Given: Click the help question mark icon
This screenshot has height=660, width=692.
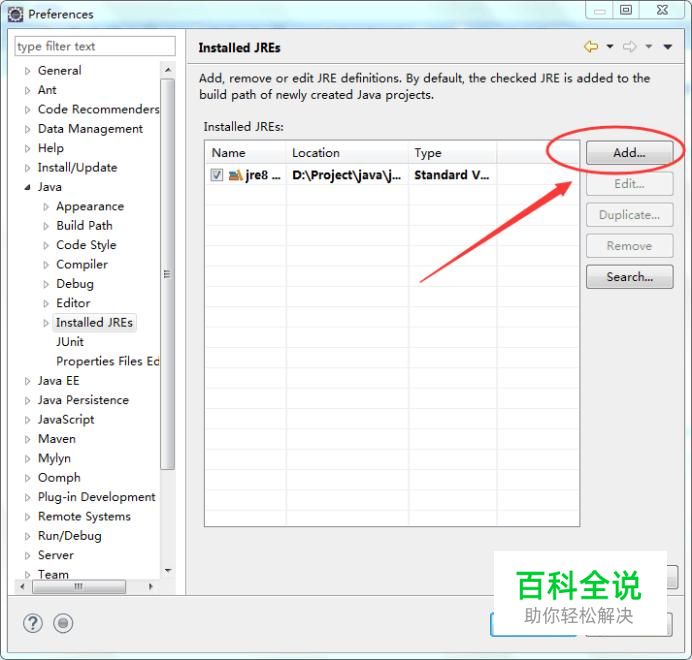Looking at the screenshot, I should tap(33, 623).
